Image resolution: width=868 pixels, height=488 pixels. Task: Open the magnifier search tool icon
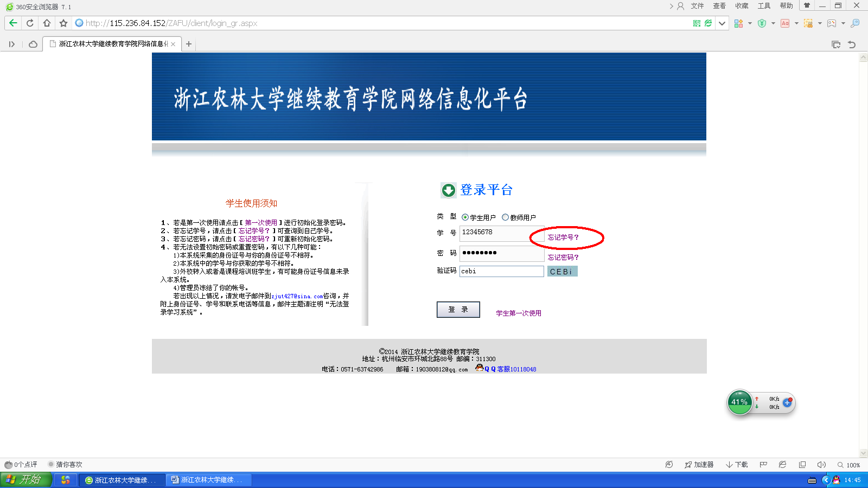(x=855, y=23)
